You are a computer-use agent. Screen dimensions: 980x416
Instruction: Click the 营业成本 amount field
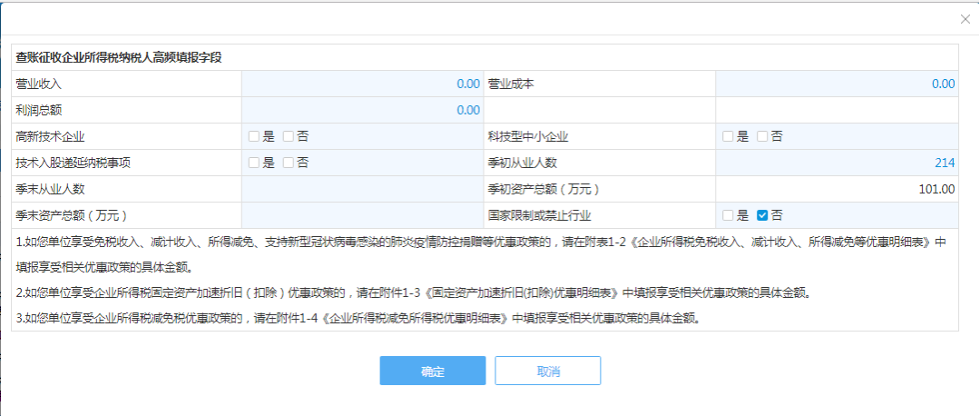click(x=837, y=84)
